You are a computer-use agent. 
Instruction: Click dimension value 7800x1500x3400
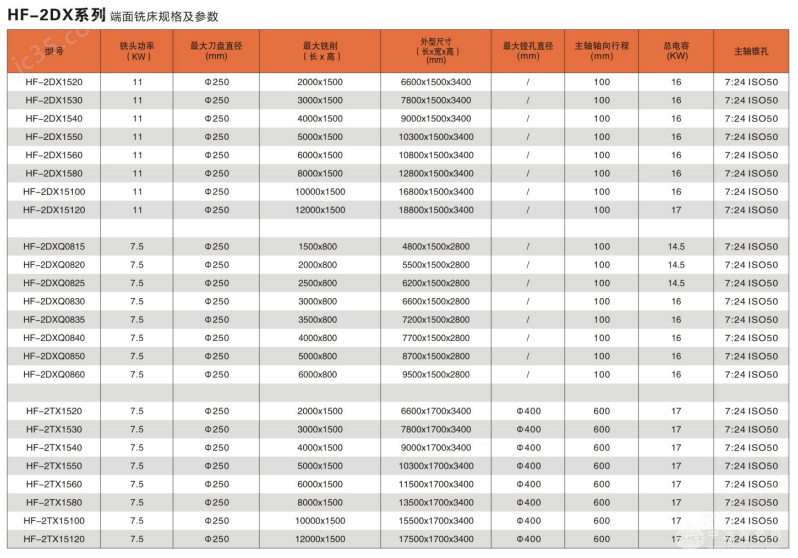click(x=436, y=100)
